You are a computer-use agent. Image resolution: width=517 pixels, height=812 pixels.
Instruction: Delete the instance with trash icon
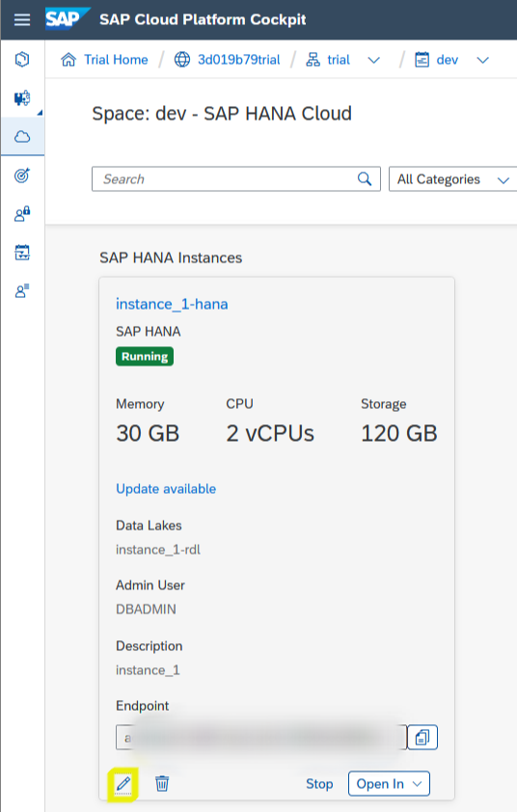point(162,783)
